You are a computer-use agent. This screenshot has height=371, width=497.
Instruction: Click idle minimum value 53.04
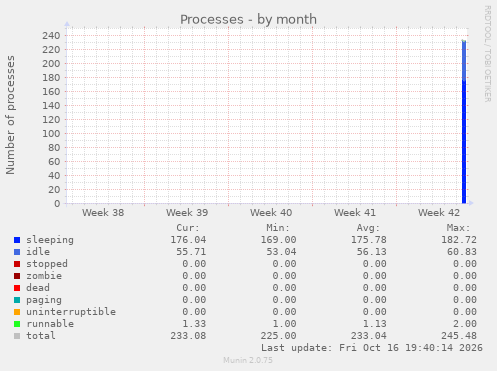pos(282,252)
